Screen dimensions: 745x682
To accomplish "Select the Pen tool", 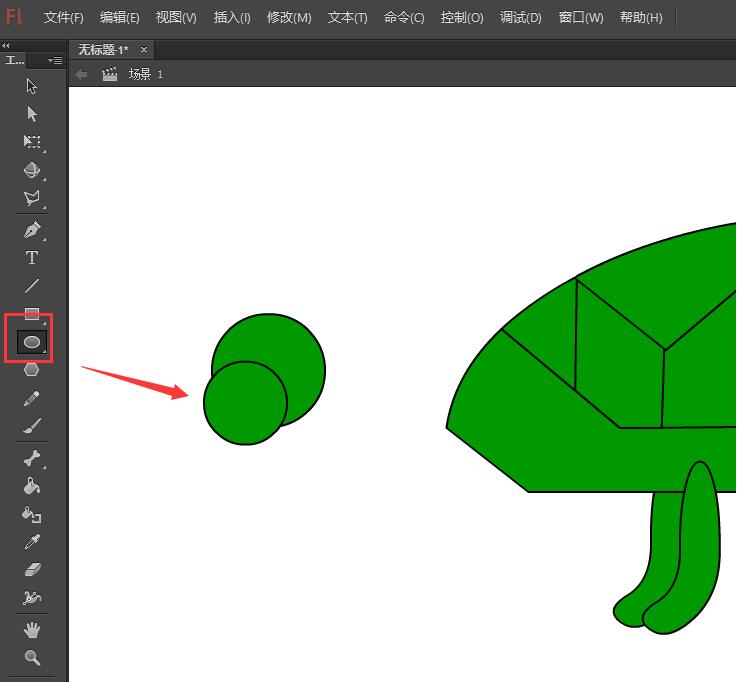I will (x=32, y=229).
